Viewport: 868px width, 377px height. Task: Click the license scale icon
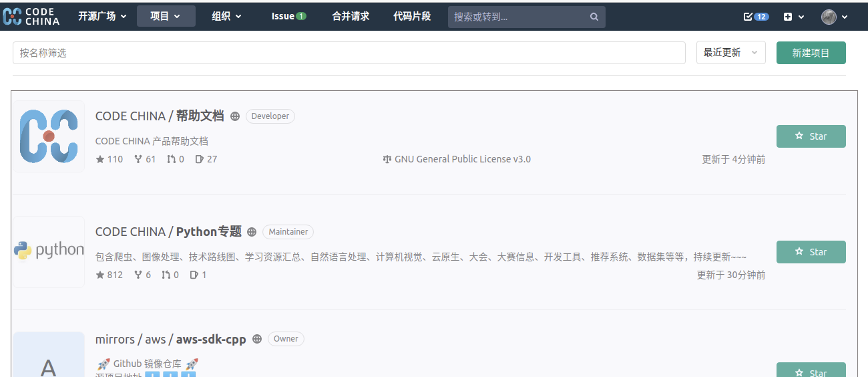387,159
